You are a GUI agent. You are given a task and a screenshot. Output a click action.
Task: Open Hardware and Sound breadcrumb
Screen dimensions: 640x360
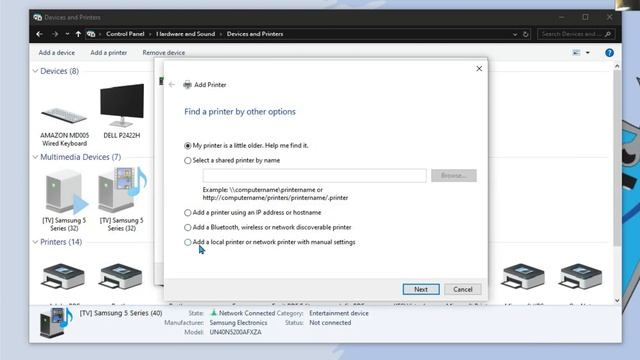click(185, 34)
